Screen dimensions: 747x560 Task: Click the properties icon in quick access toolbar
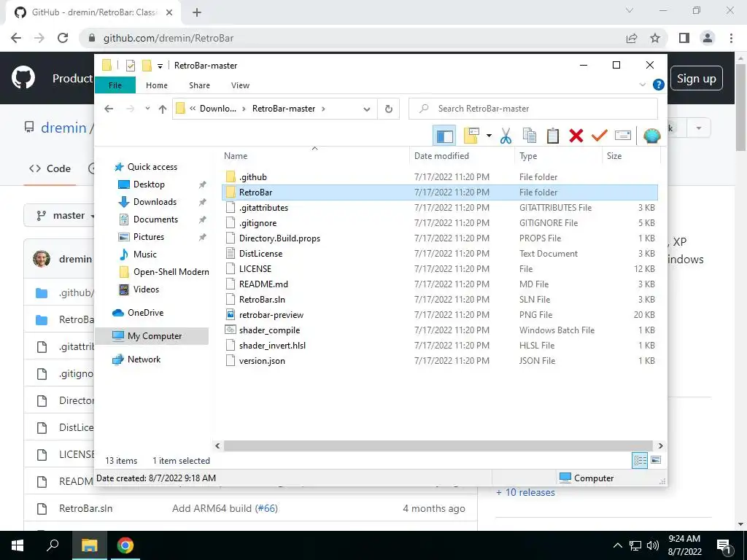[x=130, y=66]
